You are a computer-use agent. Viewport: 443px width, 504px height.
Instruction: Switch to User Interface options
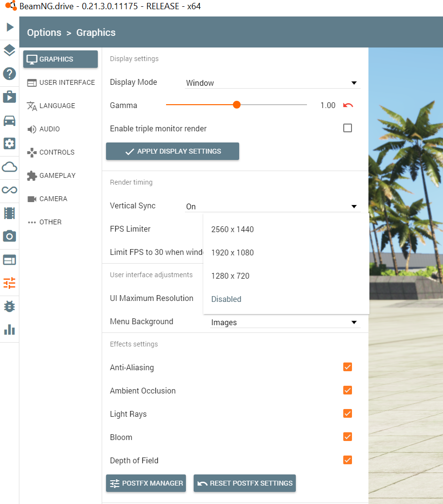tap(61, 82)
